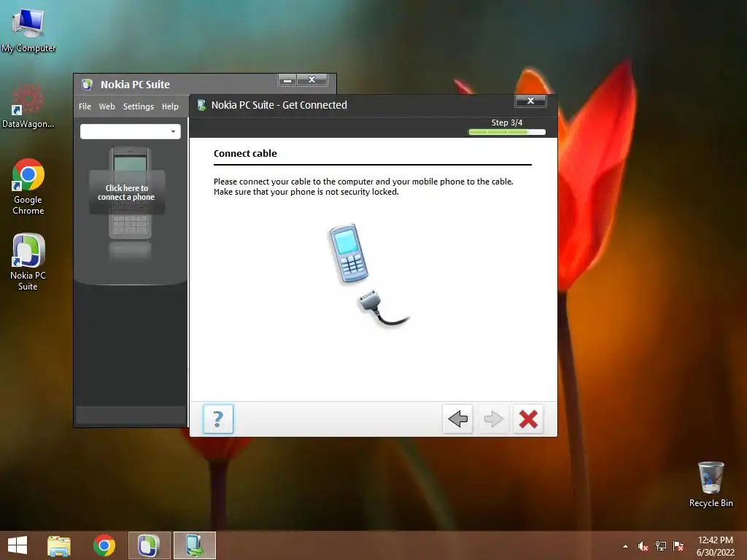Select the My Computer desktop icon
747x560 pixels.
28,29
